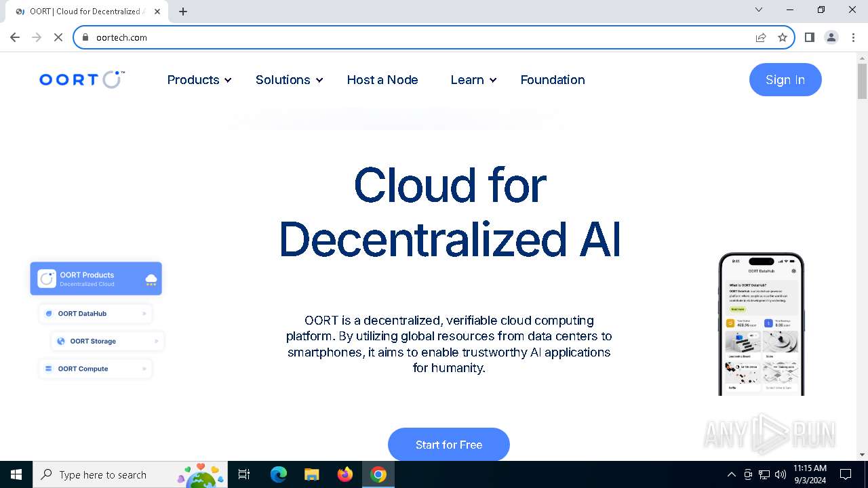Share this page icon in address bar
Viewport: 868px width, 488px height.
click(x=761, y=37)
